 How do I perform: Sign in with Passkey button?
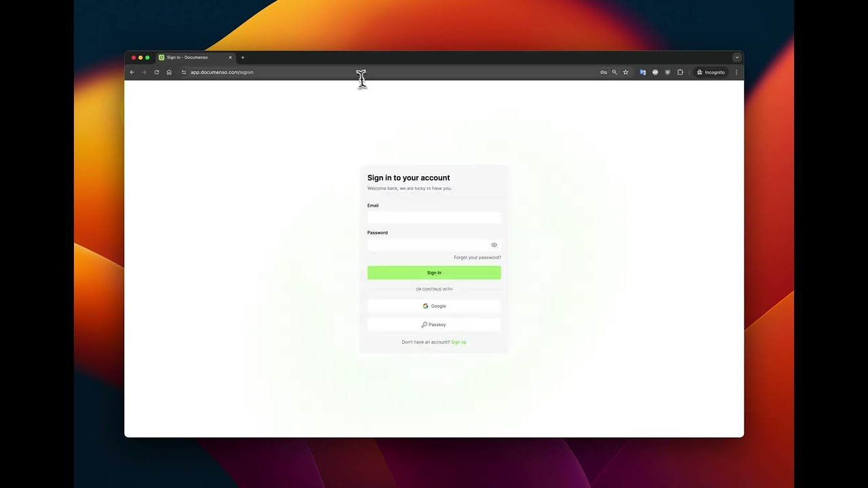[434, 325]
